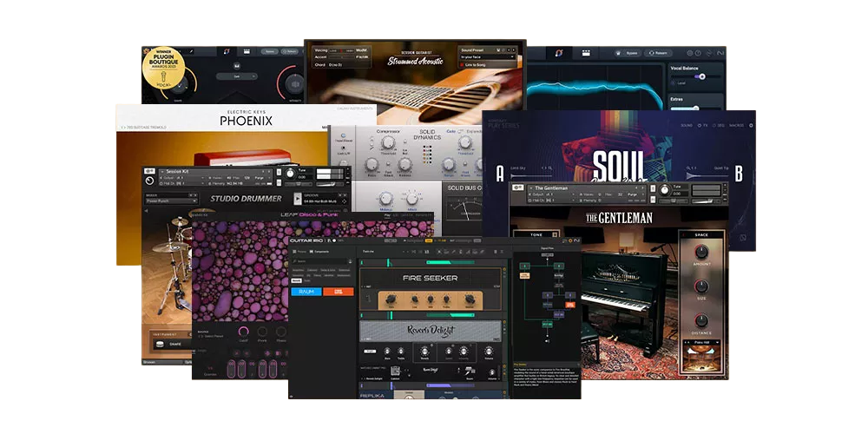Open the Power Punch mixer preset dropdown in Studio Drummer
Screen dimensions: 868x434
[x=172, y=201]
